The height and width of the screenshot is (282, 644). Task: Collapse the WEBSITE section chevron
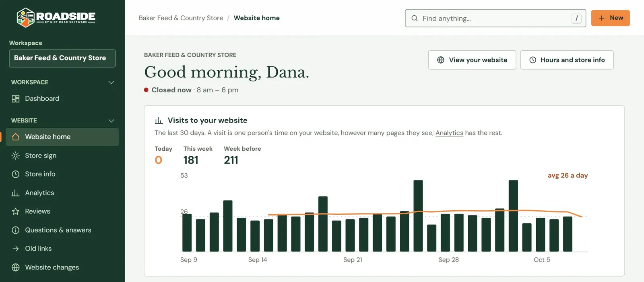(111, 121)
